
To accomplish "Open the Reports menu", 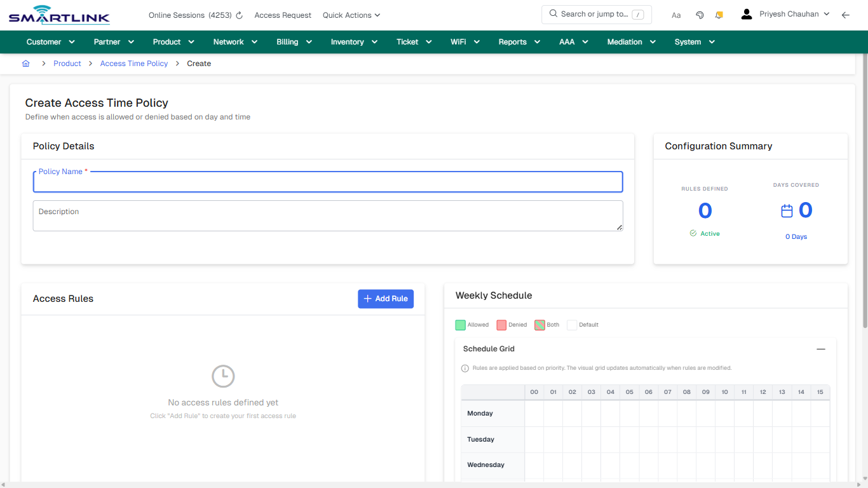I will 519,41.
